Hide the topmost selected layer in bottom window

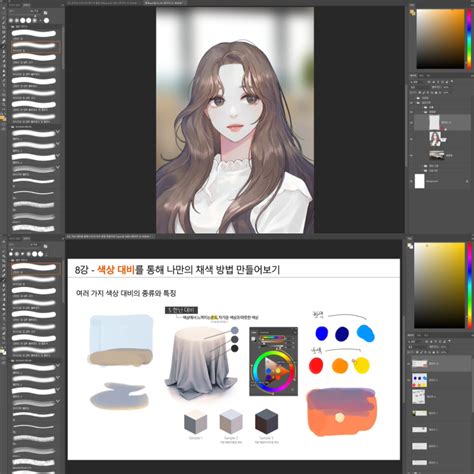pyautogui.click(x=409, y=363)
